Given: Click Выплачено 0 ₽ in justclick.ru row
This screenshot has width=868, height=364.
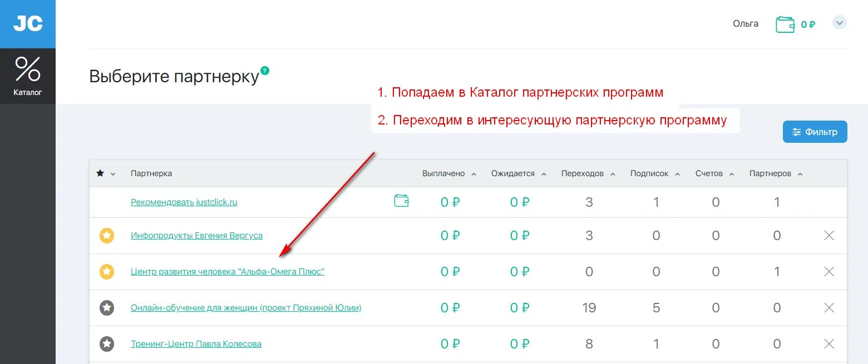Looking at the screenshot, I should 450,202.
